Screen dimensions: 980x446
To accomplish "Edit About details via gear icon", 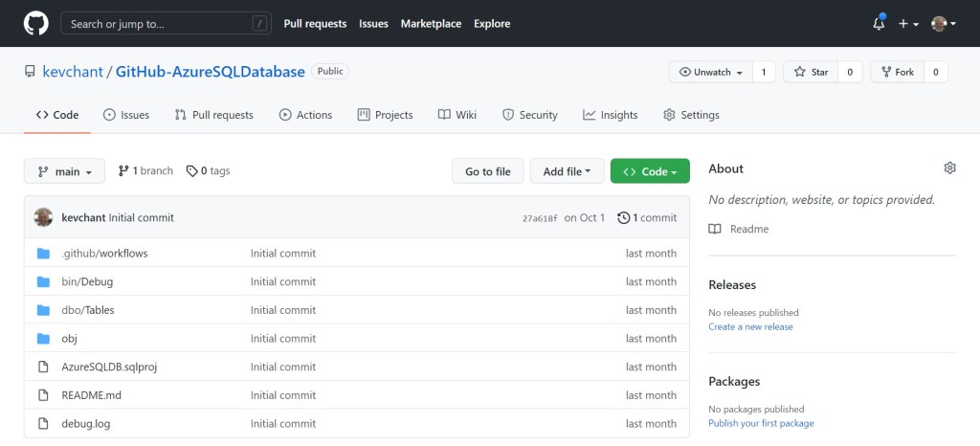I will (x=950, y=168).
